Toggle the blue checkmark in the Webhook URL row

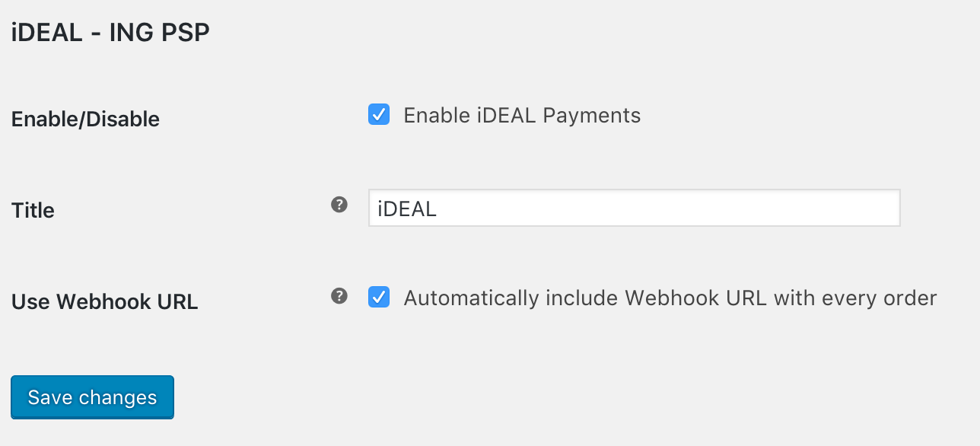coord(379,297)
